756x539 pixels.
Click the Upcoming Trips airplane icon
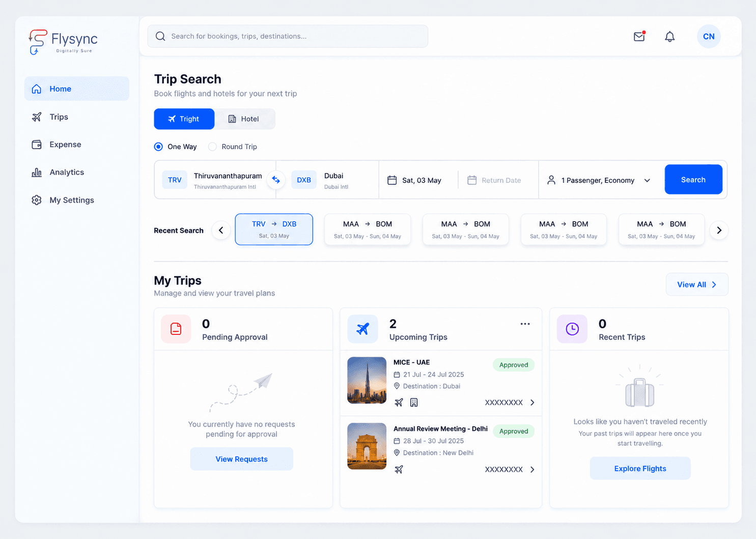[363, 329]
